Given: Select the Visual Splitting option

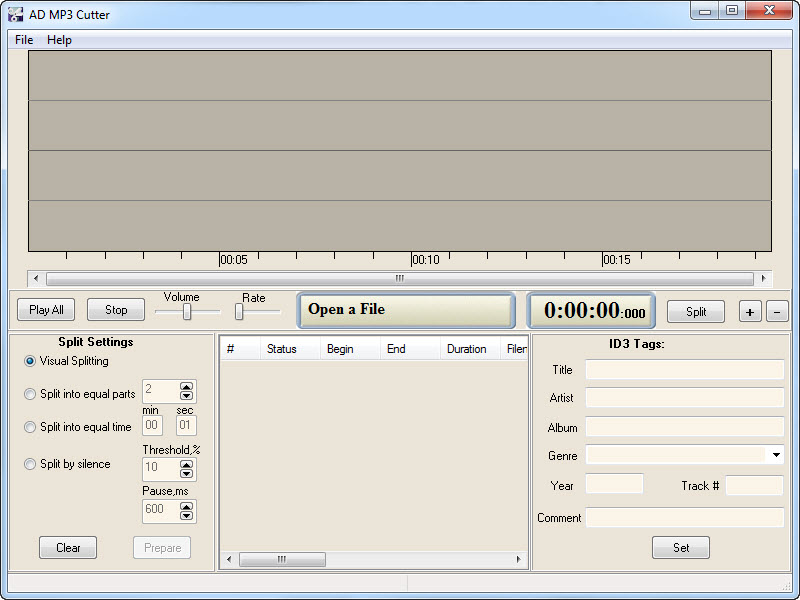Looking at the screenshot, I should (30, 361).
